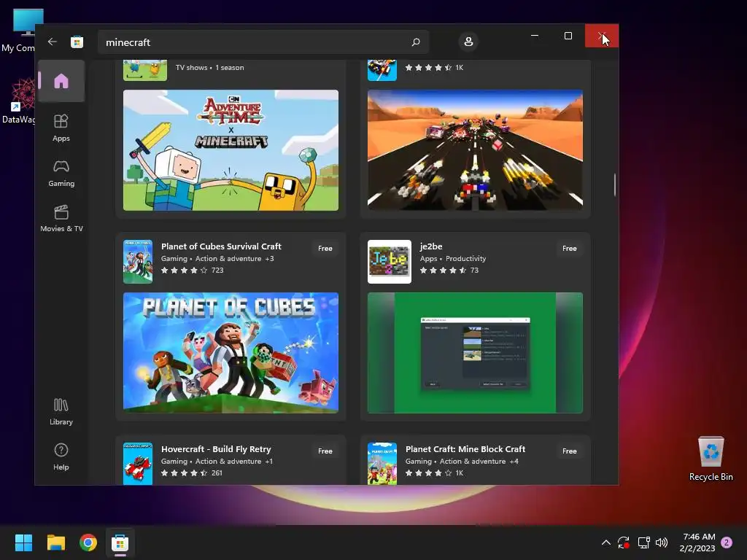This screenshot has width=747, height=560.
Task: Open Planet of Cubes Survival Craft title
Action: (221, 246)
